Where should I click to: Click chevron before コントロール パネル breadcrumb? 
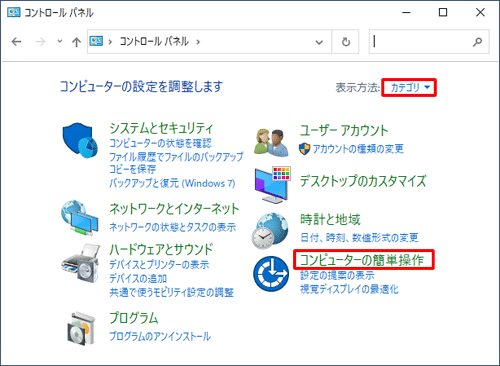[x=110, y=42]
